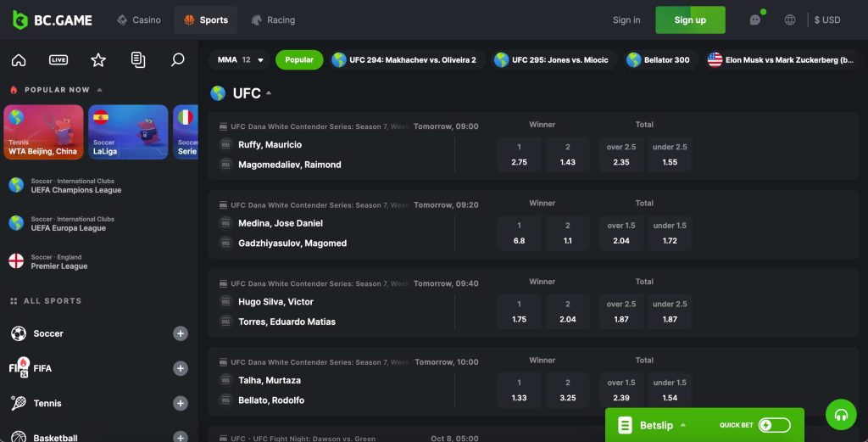The height and width of the screenshot is (442, 868).
Task: Click the Basketball icon in All Sports
Action: pos(19,438)
